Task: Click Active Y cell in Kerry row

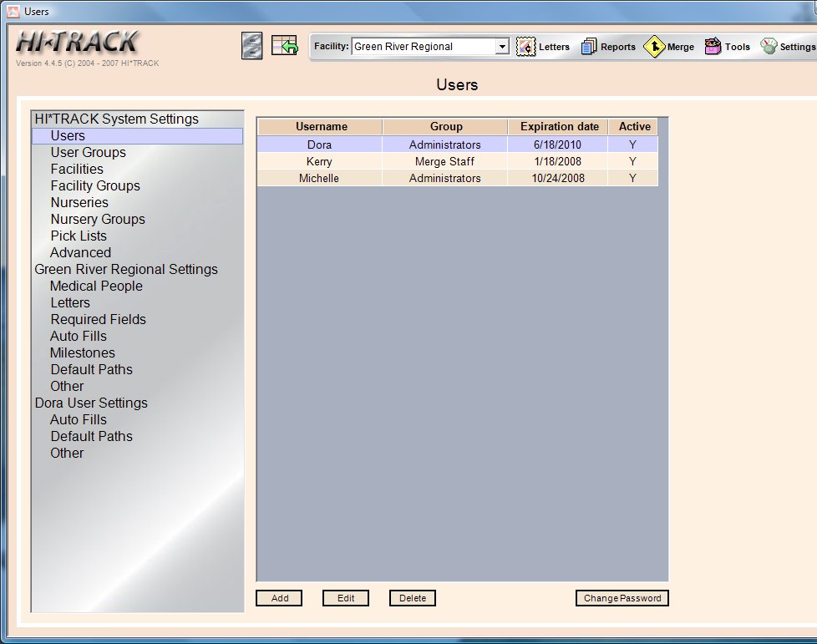Action: [x=632, y=161]
